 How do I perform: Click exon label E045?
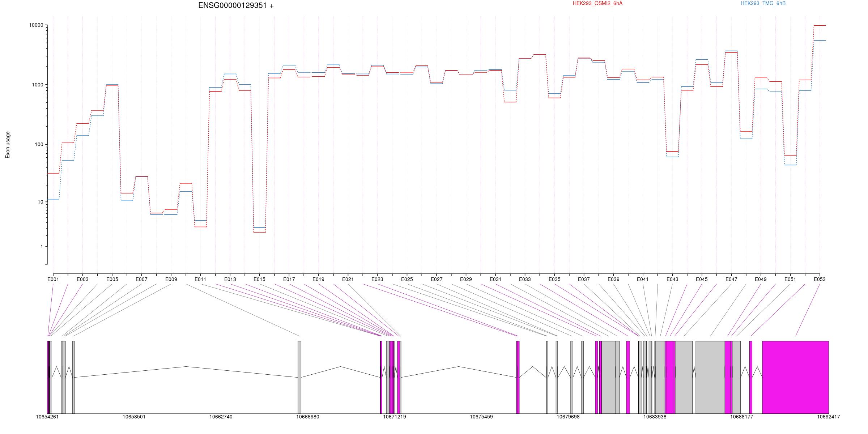[702, 280]
